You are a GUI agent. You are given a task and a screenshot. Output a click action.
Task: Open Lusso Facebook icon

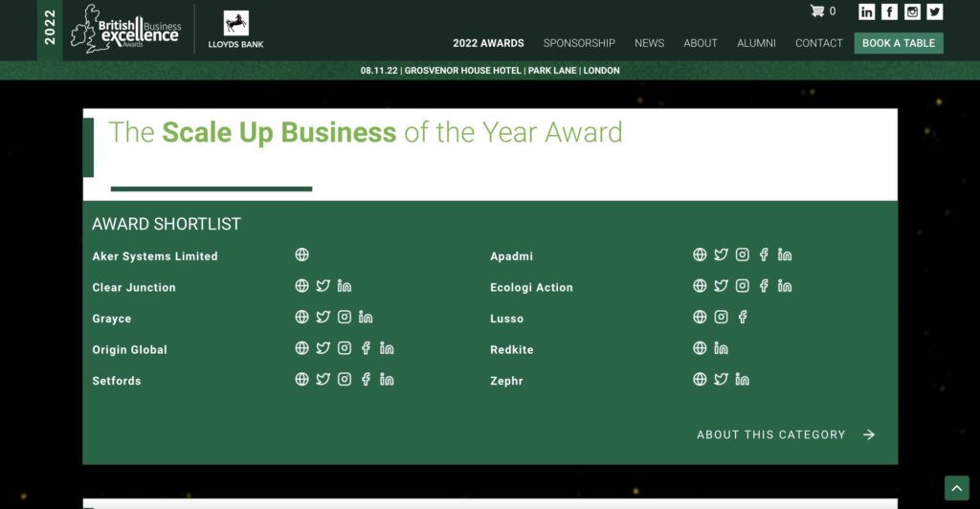[x=743, y=318]
